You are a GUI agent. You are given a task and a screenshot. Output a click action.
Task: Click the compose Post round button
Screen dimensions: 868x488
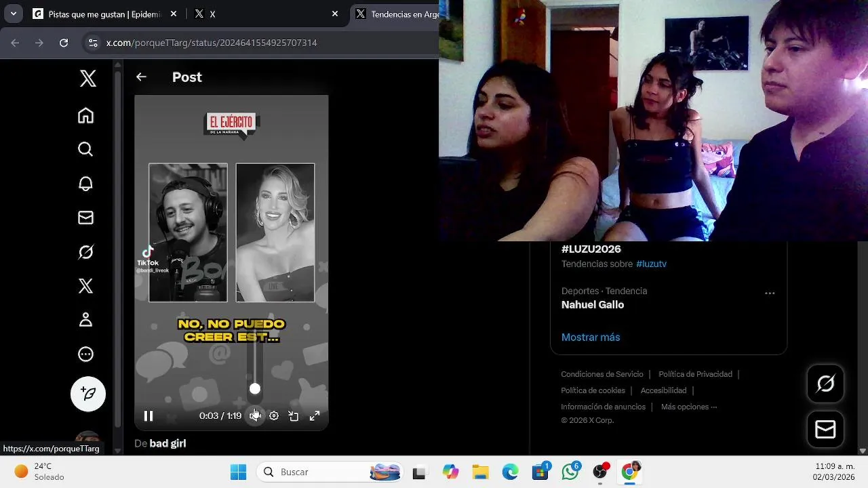point(88,394)
